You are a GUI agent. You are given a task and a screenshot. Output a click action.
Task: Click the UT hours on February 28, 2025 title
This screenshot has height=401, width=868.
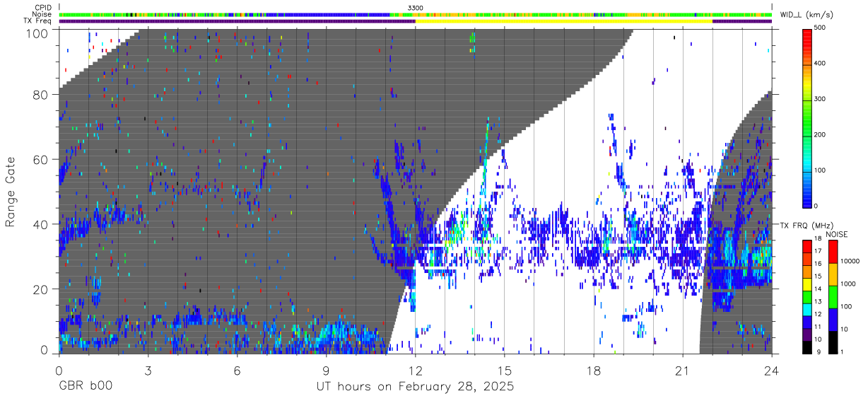click(416, 388)
